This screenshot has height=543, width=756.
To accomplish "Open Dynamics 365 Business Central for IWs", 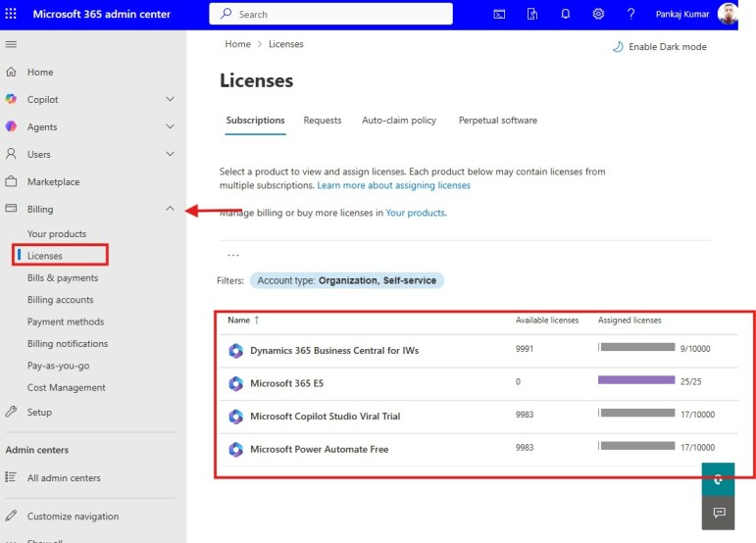I will [x=334, y=351].
